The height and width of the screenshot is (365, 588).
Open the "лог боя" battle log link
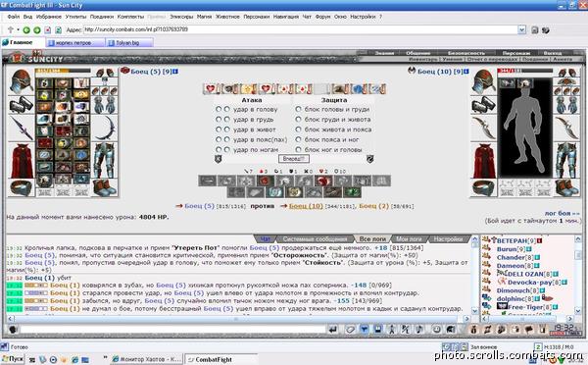tap(558, 213)
